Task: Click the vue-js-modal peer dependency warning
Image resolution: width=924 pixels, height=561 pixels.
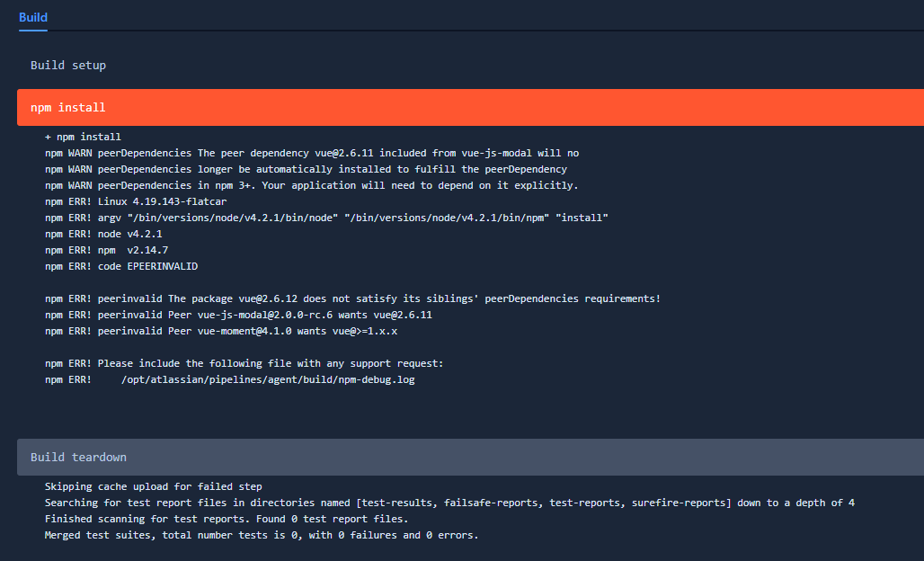Action: (x=310, y=152)
